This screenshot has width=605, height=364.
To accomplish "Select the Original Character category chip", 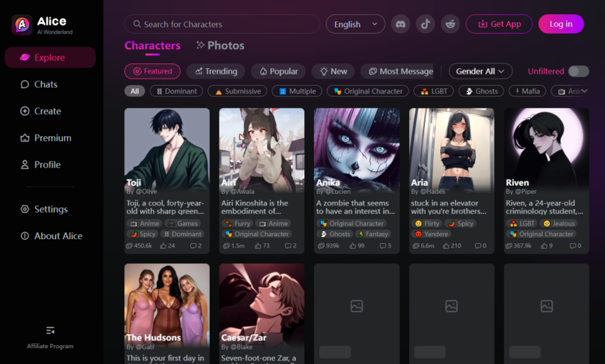I will tap(368, 91).
